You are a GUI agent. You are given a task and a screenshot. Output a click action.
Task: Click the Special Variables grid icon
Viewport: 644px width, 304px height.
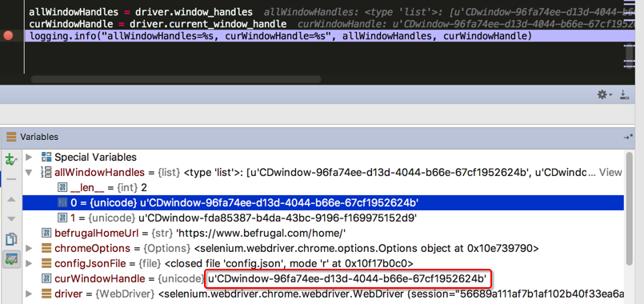pos(46,157)
